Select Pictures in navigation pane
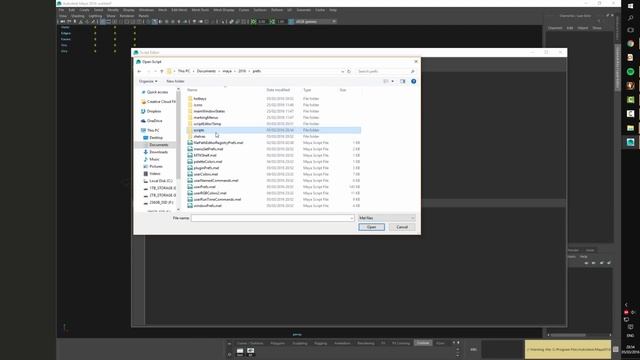 pos(156,167)
